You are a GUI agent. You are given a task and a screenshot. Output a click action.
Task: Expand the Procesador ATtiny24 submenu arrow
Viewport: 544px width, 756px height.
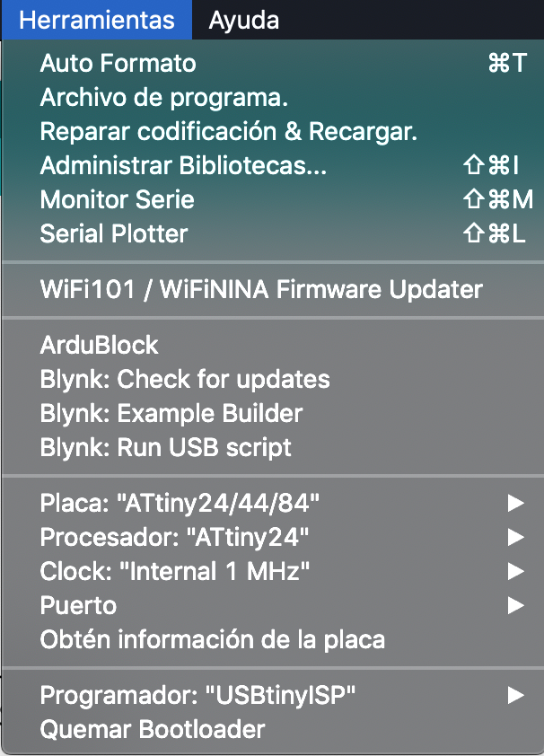(x=515, y=538)
